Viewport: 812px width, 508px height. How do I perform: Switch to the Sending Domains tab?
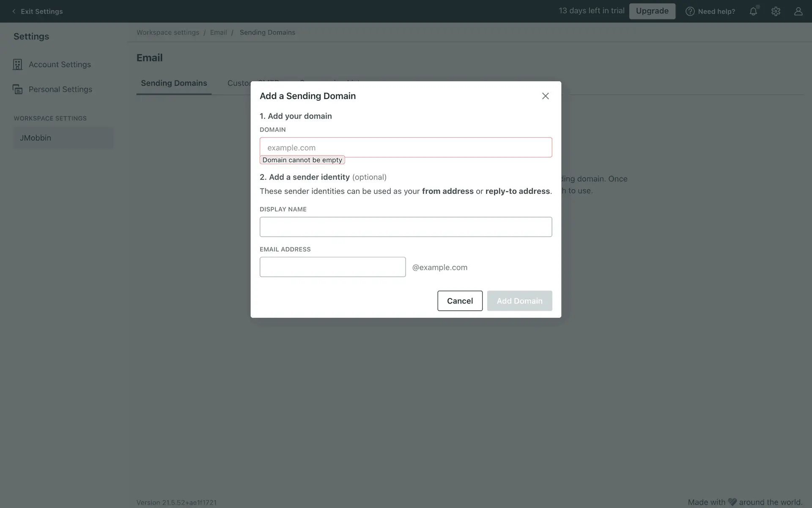pyautogui.click(x=174, y=83)
